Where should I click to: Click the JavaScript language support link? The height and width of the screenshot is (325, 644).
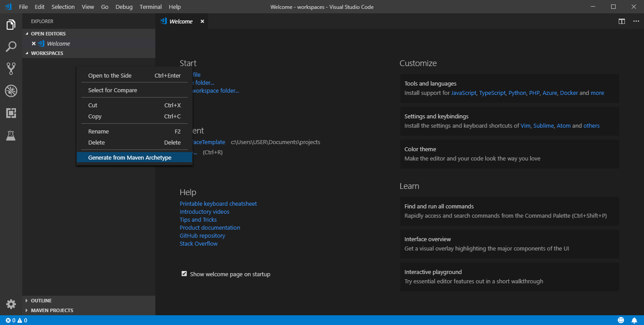[x=464, y=93]
